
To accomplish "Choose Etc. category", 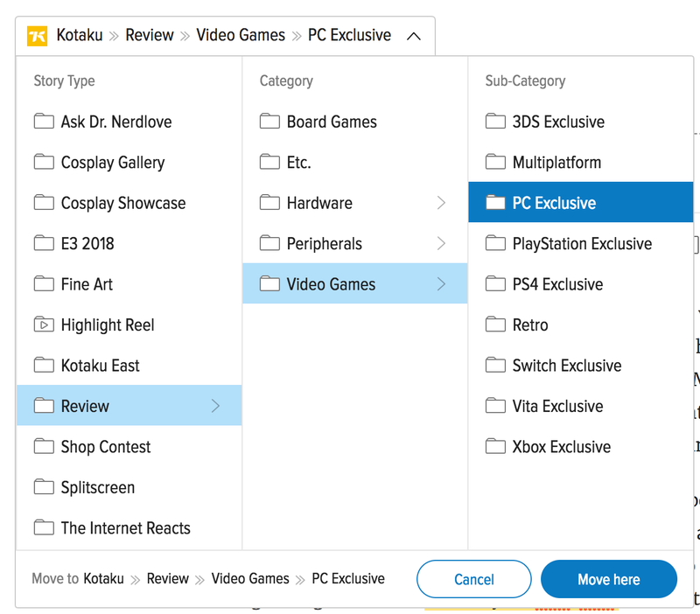I will [x=355, y=162].
